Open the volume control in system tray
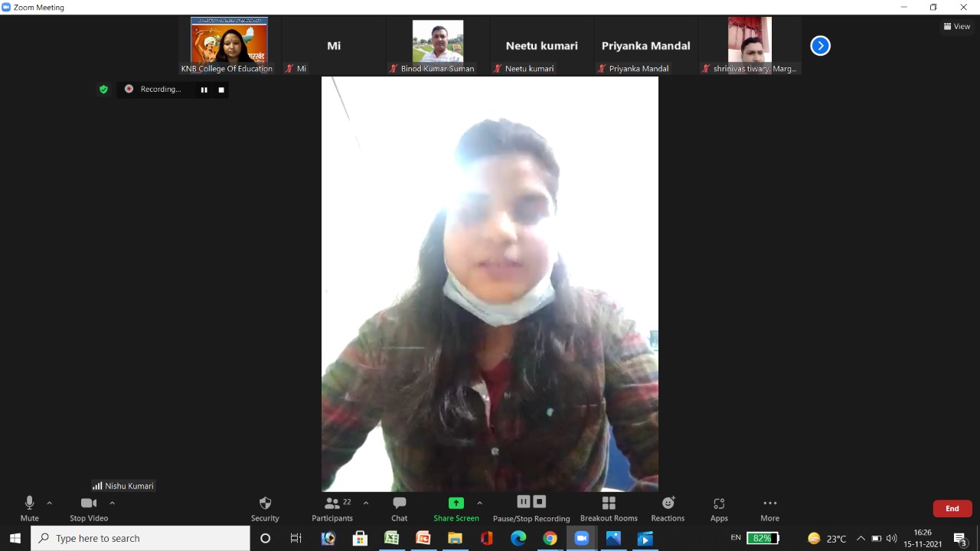 click(x=891, y=539)
